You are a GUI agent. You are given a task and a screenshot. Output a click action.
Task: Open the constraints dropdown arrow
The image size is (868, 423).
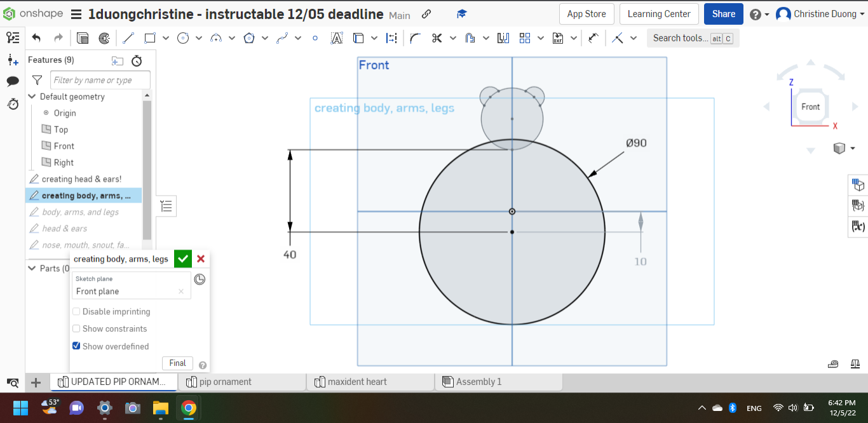pos(634,38)
